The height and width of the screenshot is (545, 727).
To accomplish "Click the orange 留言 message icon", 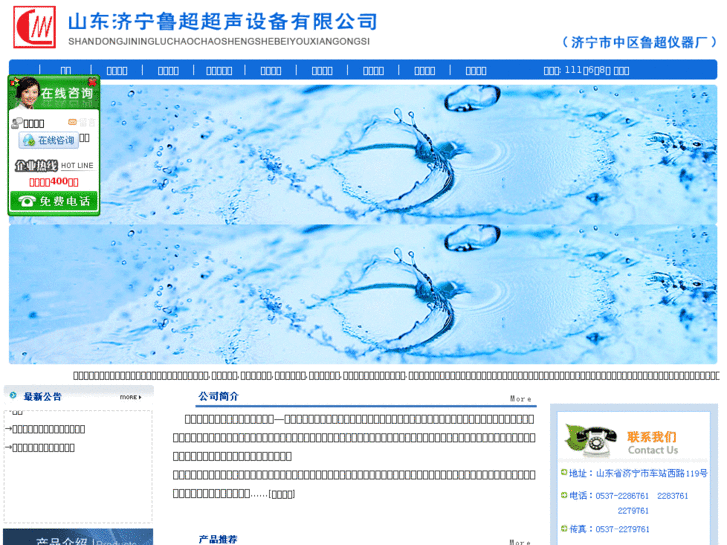I will coord(72,122).
